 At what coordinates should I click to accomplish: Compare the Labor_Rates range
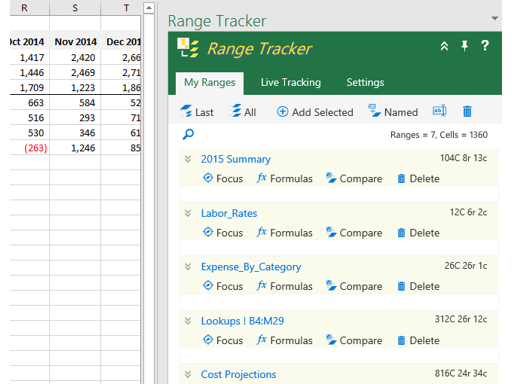pyautogui.click(x=354, y=233)
